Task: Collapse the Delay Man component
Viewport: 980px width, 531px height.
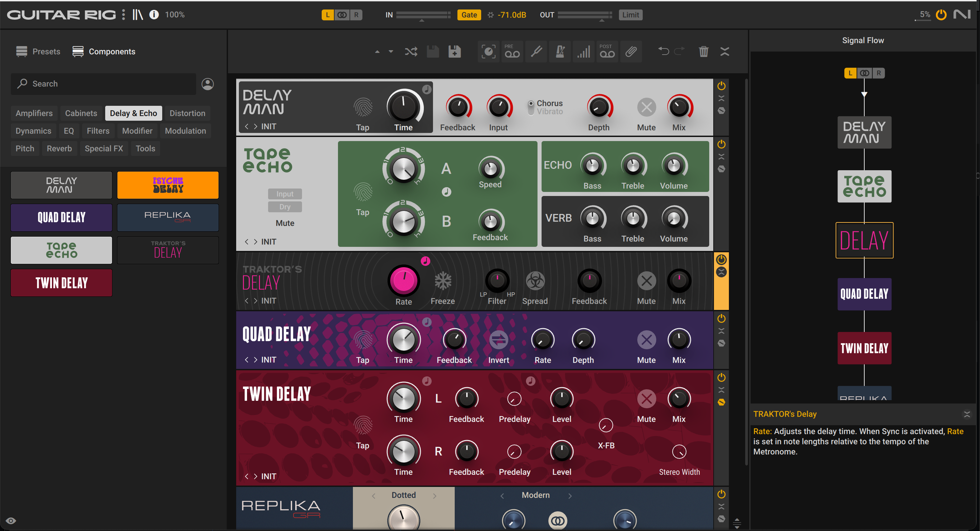Action: pyautogui.click(x=721, y=98)
